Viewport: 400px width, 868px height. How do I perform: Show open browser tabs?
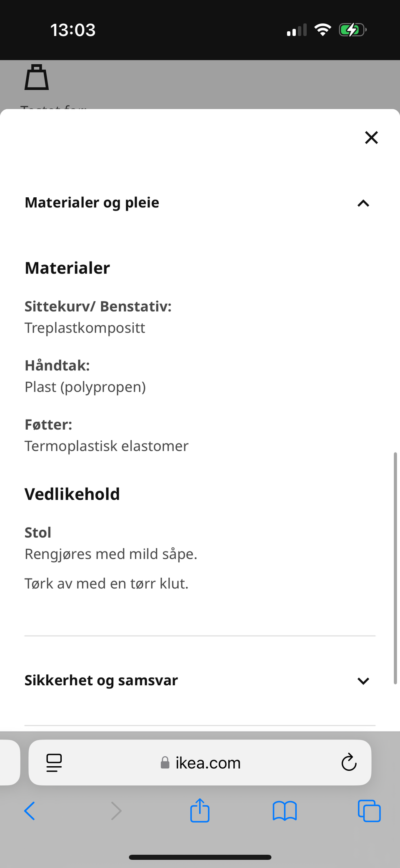368,810
